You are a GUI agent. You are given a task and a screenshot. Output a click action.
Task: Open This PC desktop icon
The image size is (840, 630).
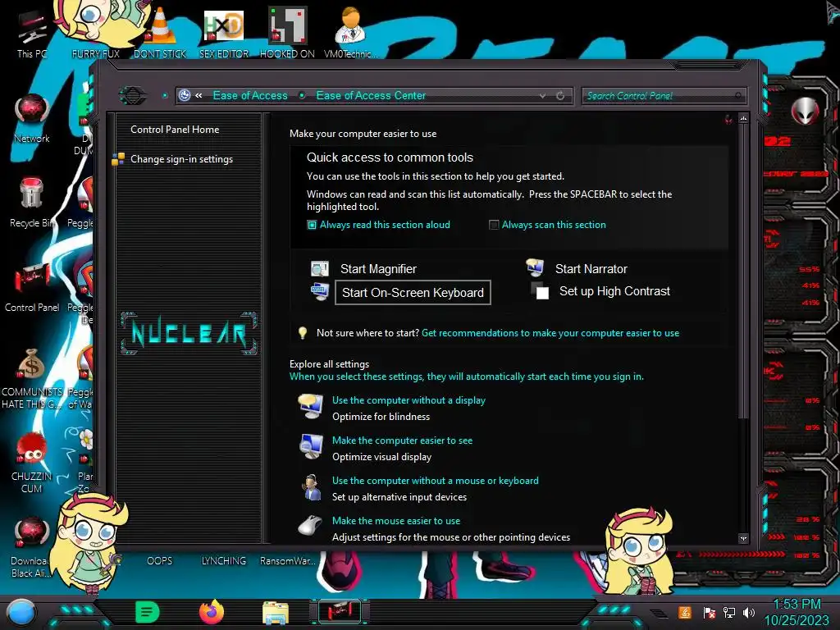pyautogui.click(x=32, y=33)
